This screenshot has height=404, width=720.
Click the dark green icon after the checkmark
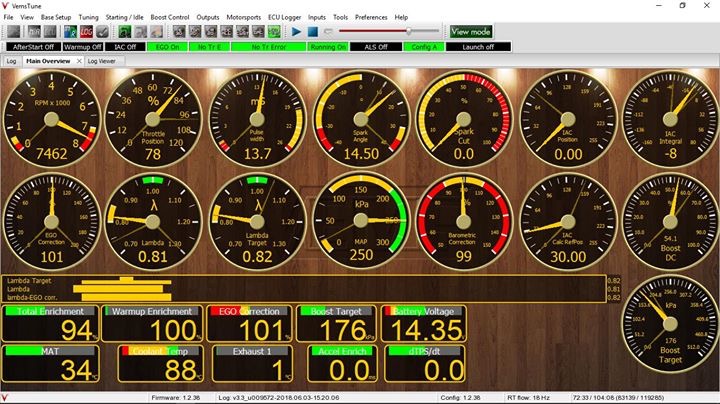pyautogui.click(x=124, y=32)
